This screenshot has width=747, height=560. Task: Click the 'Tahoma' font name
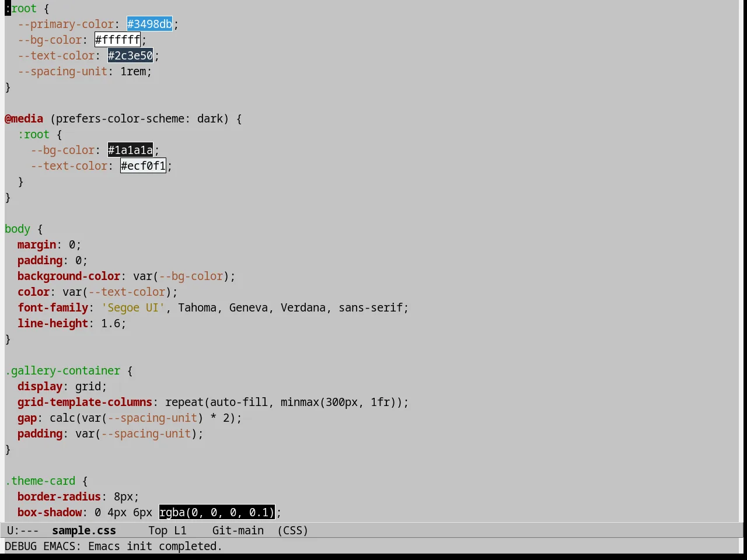197,307
